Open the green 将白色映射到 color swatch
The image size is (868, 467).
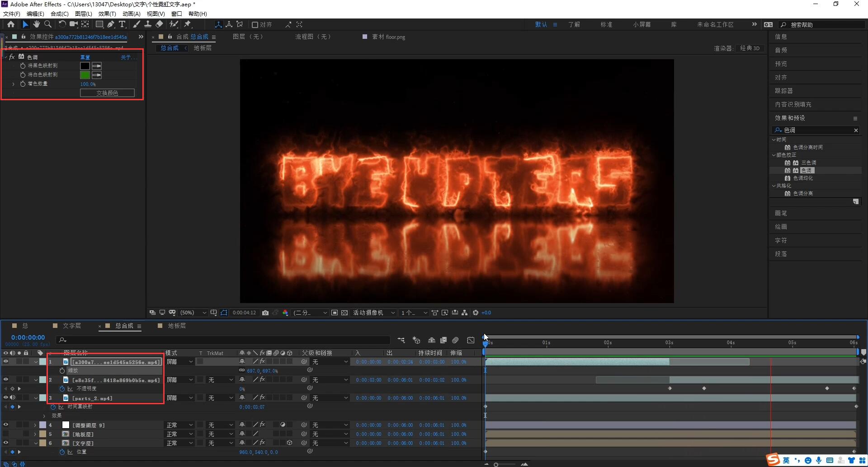pyautogui.click(x=85, y=75)
